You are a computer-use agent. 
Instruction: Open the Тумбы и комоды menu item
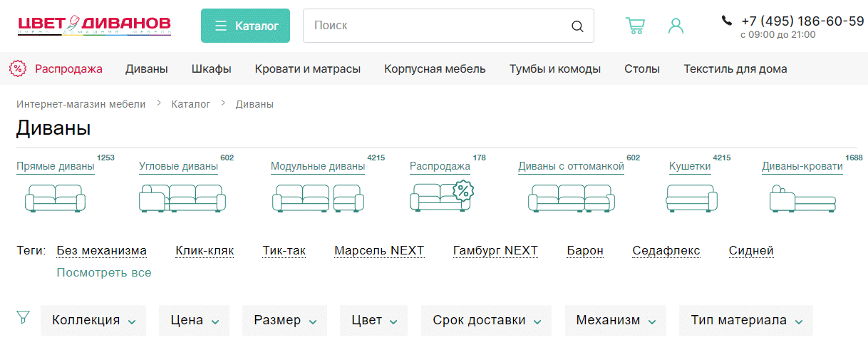[555, 69]
